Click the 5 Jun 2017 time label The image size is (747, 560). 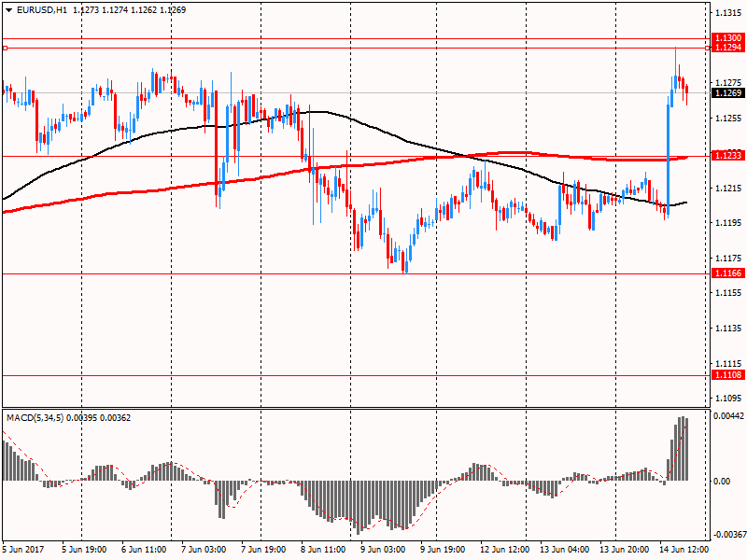pyautogui.click(x=22, y=550)
